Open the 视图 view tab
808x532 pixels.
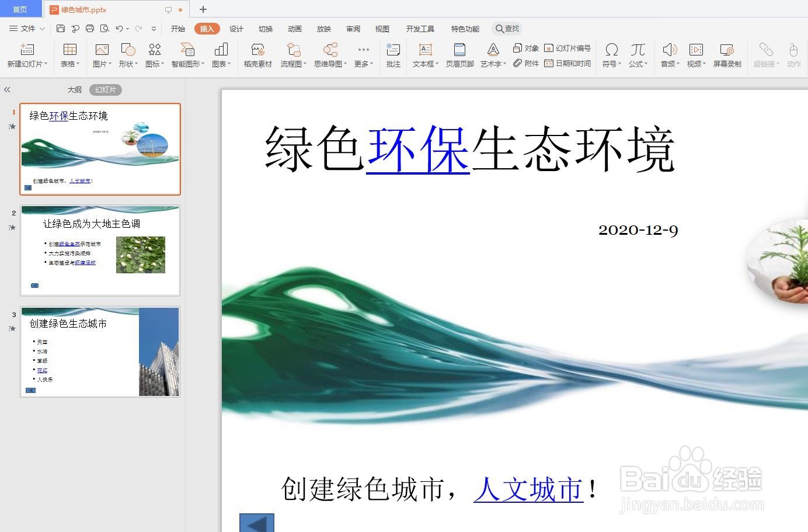click(382, 29)
